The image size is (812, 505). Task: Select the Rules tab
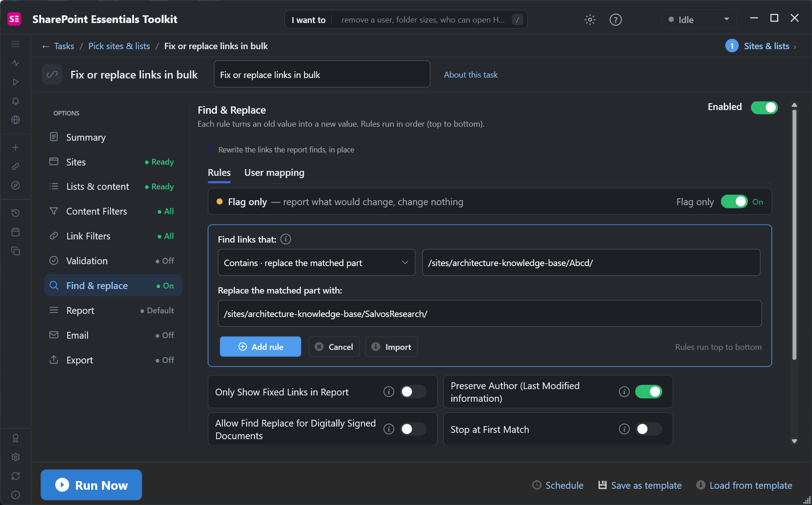tap(219, 173)
